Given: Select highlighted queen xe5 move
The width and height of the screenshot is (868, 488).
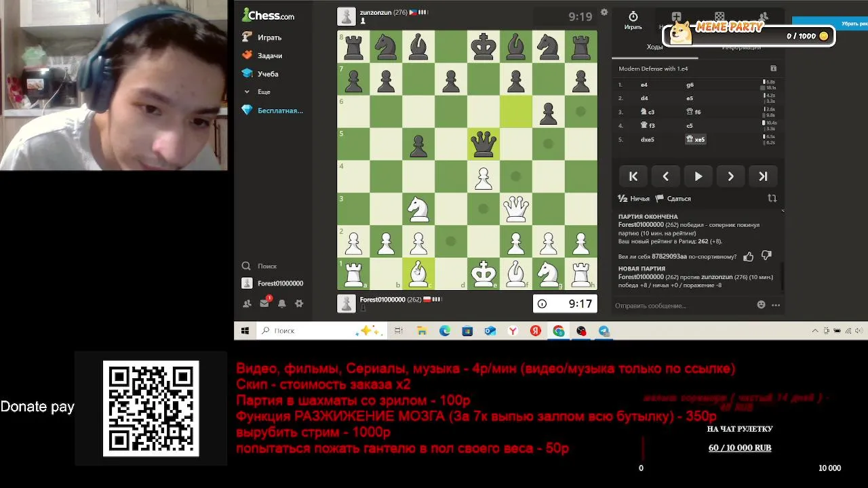Looking at the screenshot, I should pos(696,140).
